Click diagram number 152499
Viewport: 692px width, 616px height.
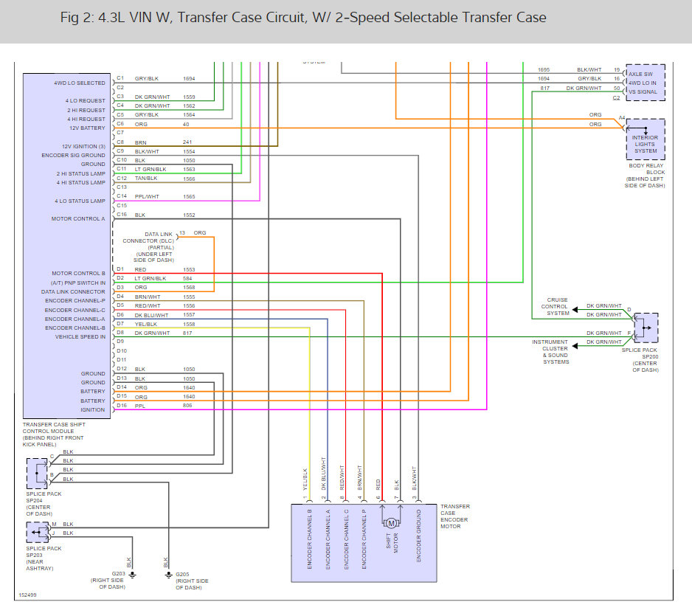[x=27, y=595]
